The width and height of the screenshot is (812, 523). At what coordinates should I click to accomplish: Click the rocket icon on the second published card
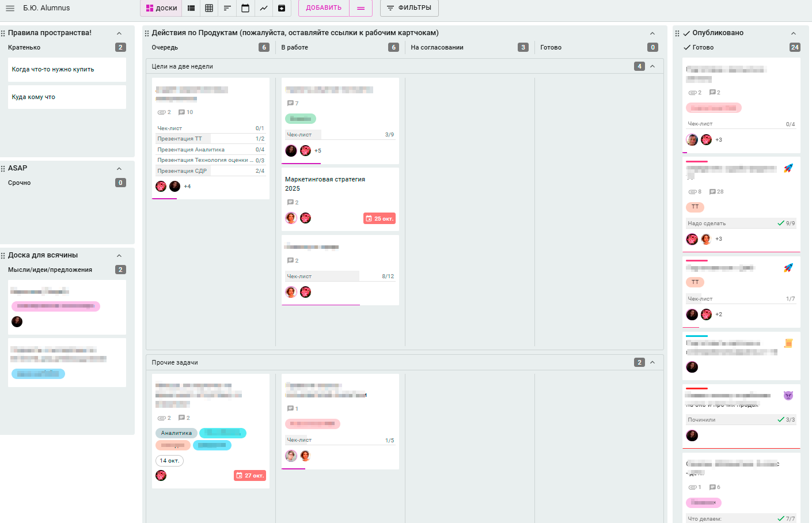click(x=788, y=168)
